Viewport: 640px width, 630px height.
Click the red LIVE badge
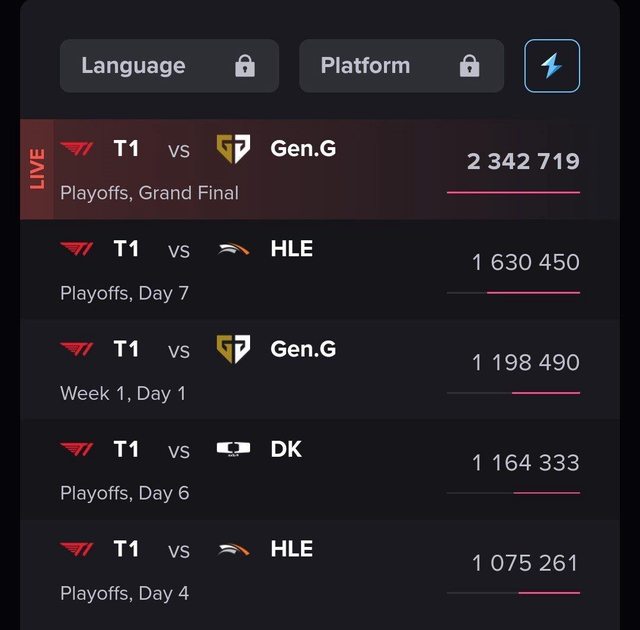click(x=37, y=169)
